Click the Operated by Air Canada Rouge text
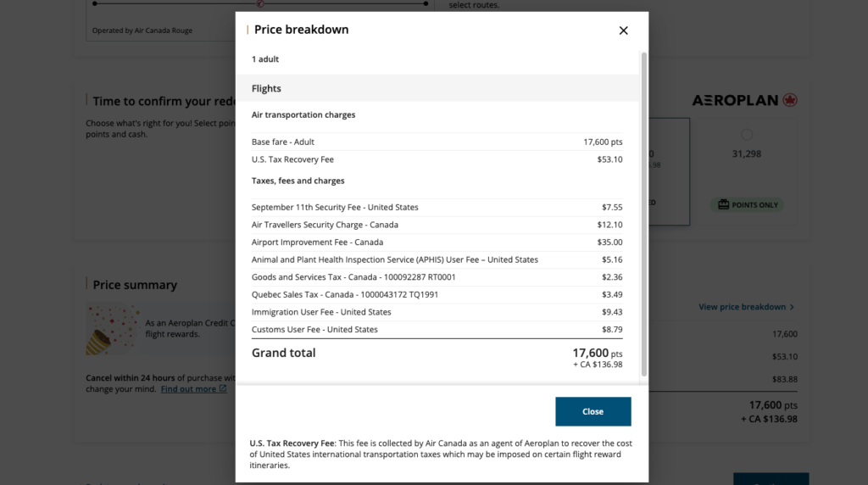 pyautogui.click(x=142, y=31)
